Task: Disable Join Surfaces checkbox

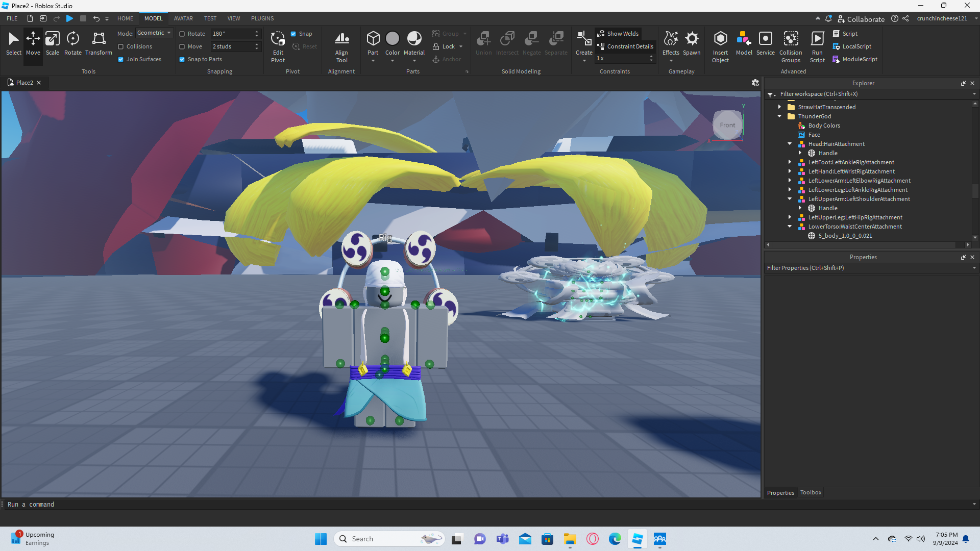Action: pyautogui.click(x=121, y=59)
